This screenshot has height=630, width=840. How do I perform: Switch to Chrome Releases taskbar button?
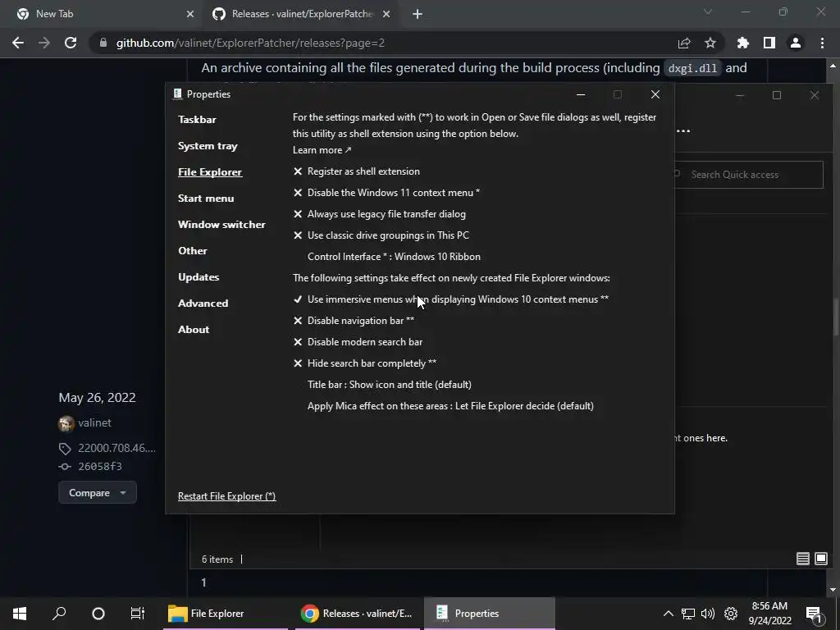[x=356, y=614]
